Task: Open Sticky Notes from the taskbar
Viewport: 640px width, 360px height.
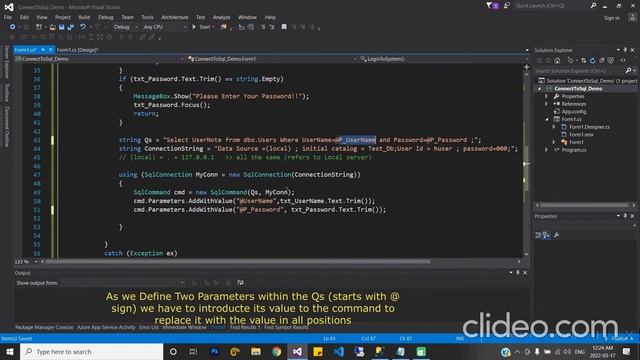Action: tap(318, 351)
